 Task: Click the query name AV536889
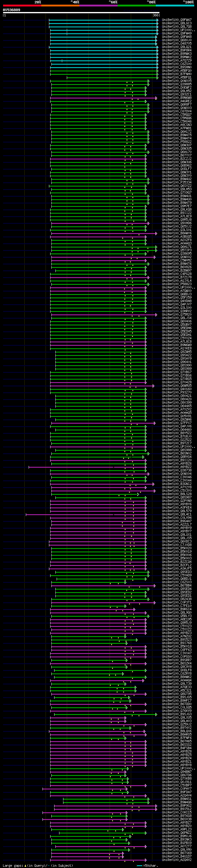click(x=11, y=10)
